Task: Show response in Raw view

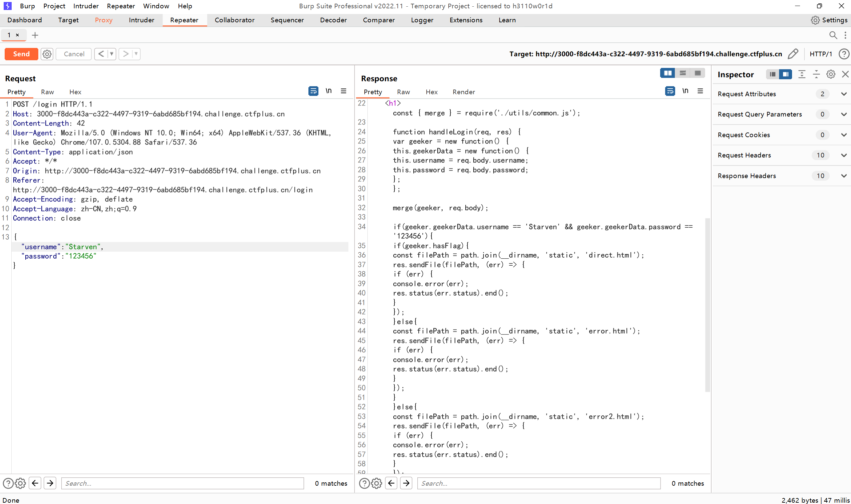Action: point(403,92)
